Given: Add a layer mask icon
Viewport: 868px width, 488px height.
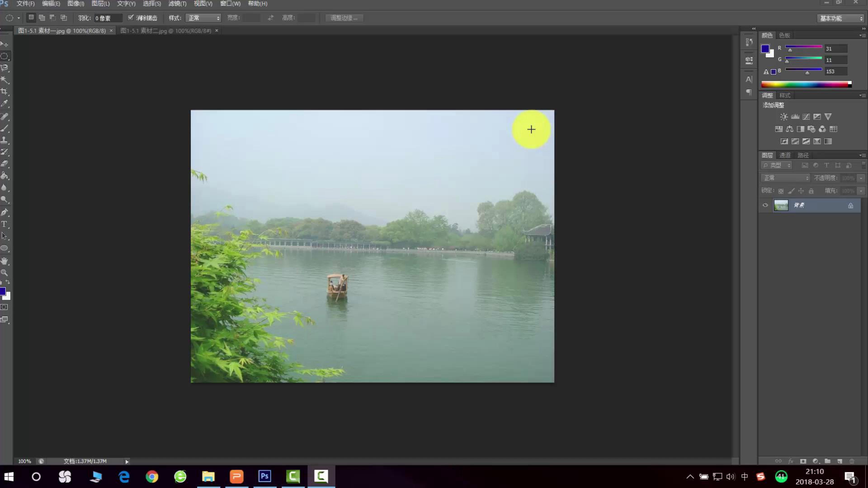Looking at the screenshot, I should point(803,461).
